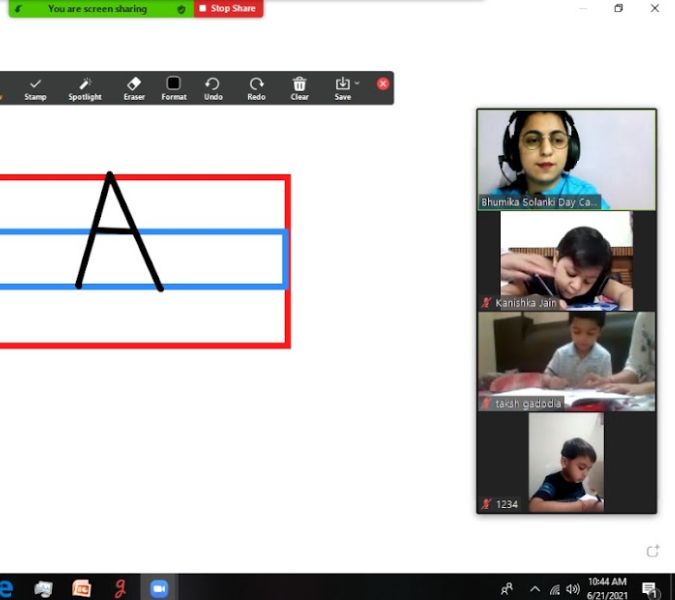675x600 pixels.
Task: Save the whiteboard using the Save icon
Action: [342, 88]
